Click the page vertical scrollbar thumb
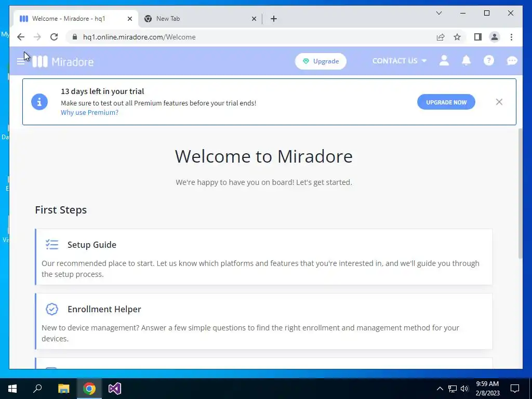Screen dimensions: 532x399 520,193
